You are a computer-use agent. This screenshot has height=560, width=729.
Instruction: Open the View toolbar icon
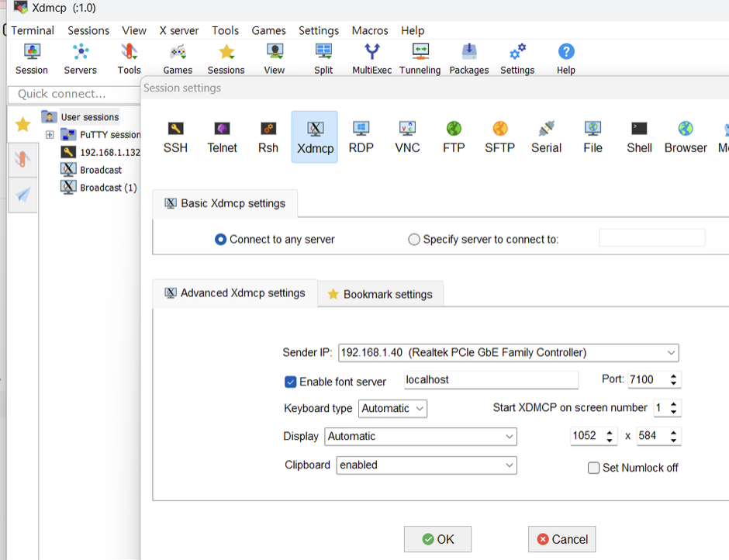pyautogui.click(x=275, y=59)
